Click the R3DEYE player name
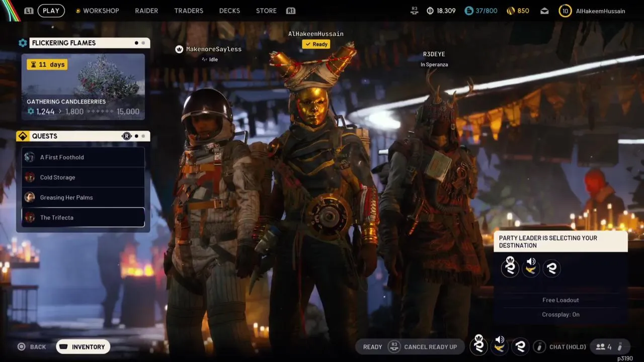 click(x=434, y=54)
